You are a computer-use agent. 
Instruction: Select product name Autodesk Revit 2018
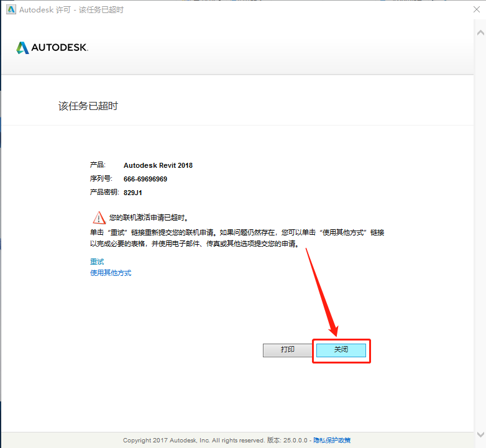[x=158, y=165]
